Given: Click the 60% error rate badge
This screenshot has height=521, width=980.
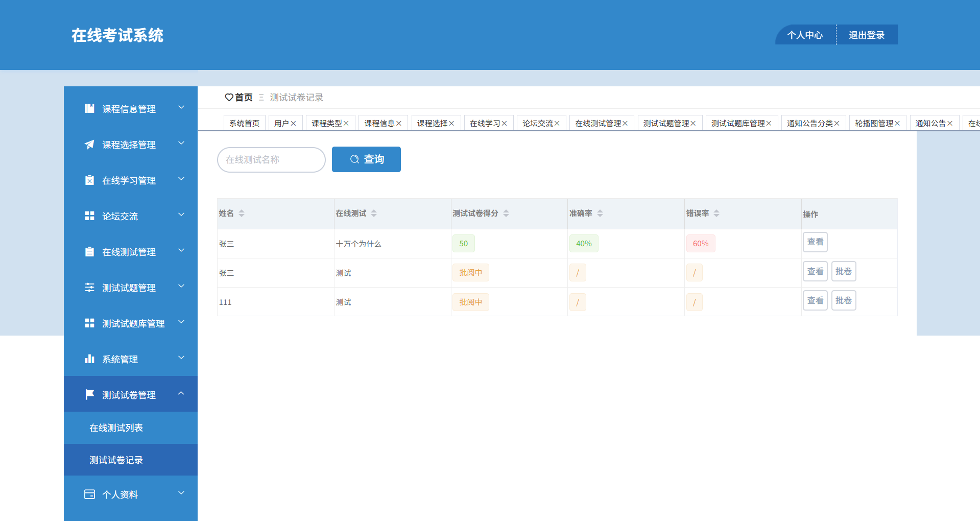Looking at the screenshot, I should [x=701, y=244].
